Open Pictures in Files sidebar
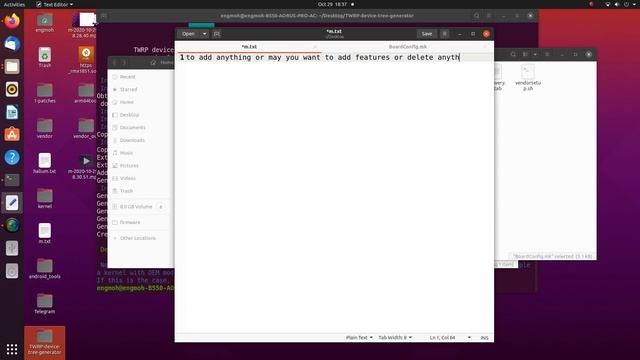This screenshot has height=360, width=640. tap(129, 165)
